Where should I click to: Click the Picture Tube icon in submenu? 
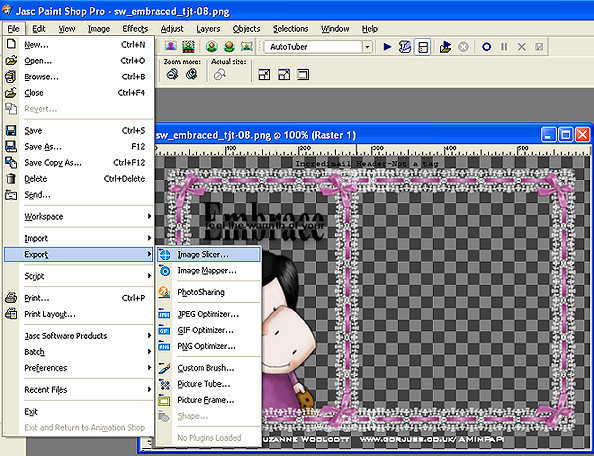(x=164, y=384)
